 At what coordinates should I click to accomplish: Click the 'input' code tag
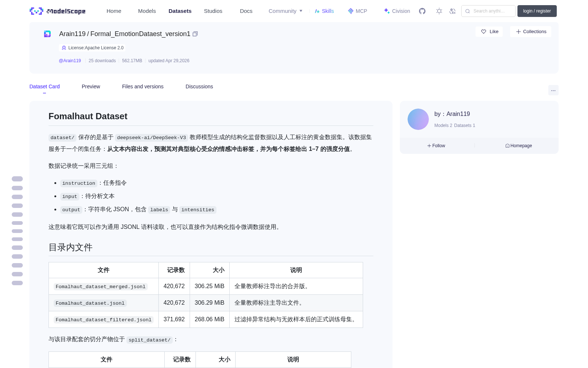tap(70, 197)
